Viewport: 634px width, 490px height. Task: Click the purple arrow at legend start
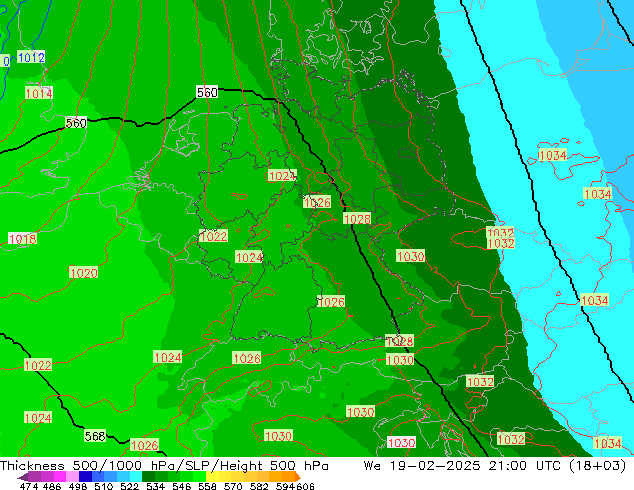point(22,477)
